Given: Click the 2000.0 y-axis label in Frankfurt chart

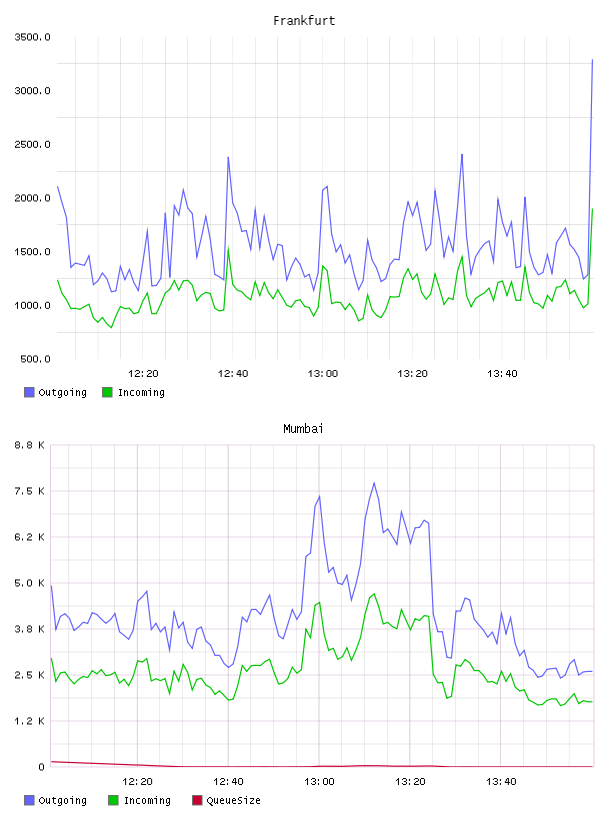Looking at the screenshot, I should click(32, 198).
